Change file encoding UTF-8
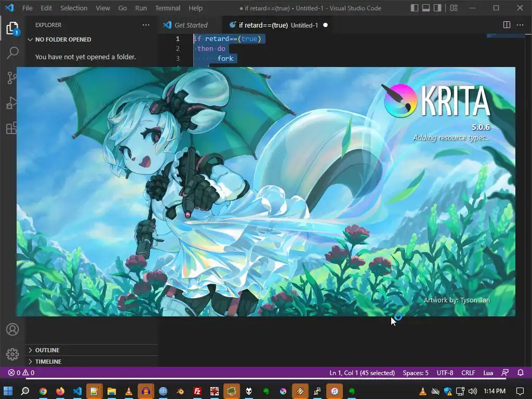 (445, 373)
